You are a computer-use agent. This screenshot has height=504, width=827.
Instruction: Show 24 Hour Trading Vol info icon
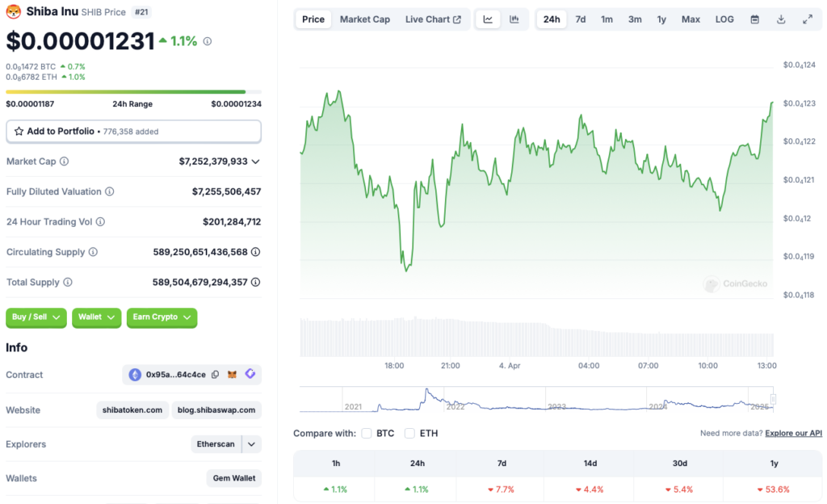coord(100,222)
